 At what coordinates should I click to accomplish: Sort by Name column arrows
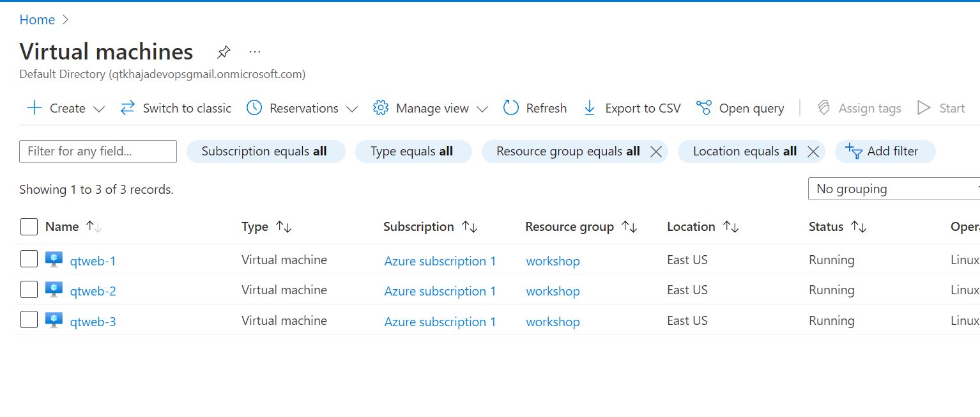[x=93, y=227]
